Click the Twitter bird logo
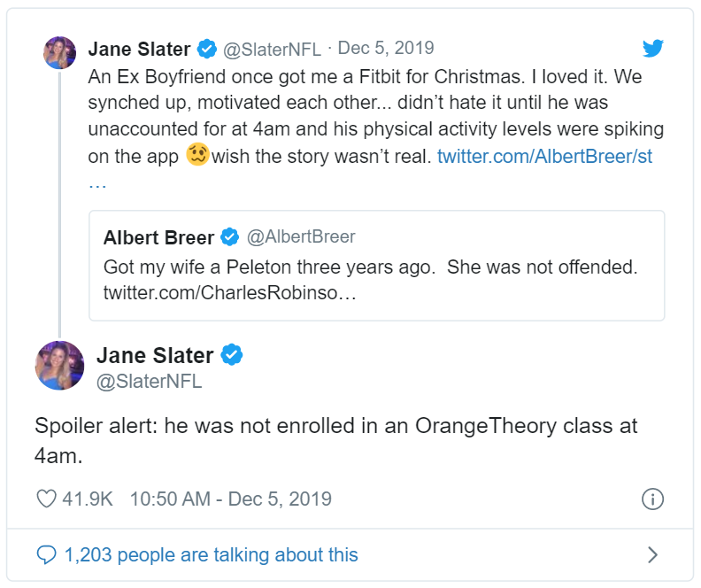 pyautogui.click(x=653, y=49)
